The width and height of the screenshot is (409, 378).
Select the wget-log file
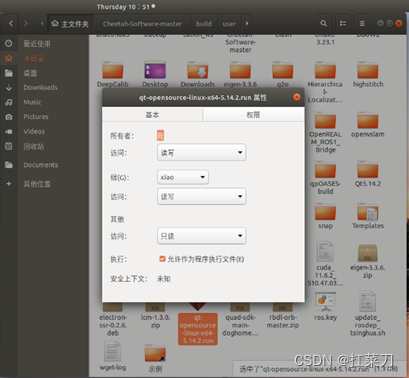pyautogui.click(x=113, y=356)
